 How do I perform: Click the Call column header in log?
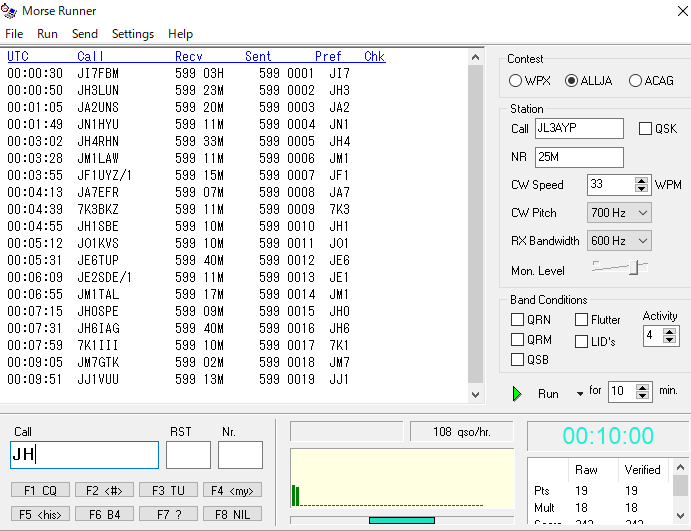(90, 56)
